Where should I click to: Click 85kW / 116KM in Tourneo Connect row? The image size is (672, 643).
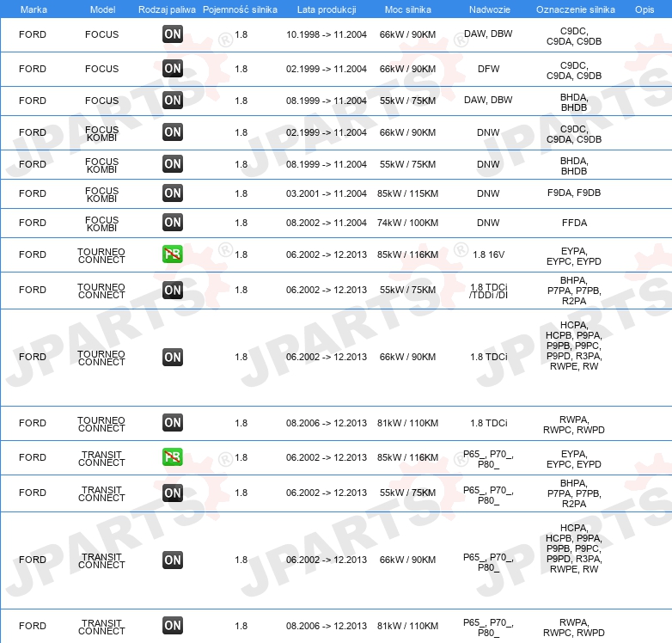407,254
